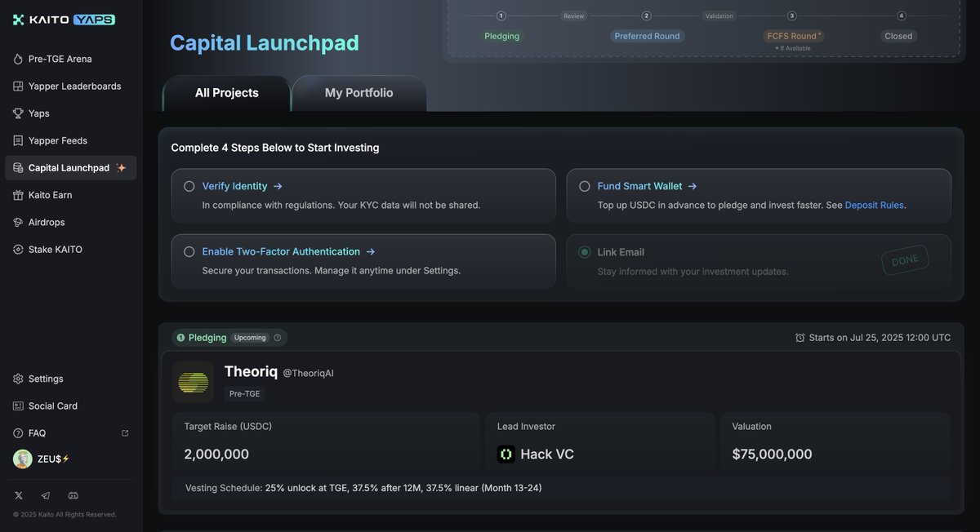This screenshot has width=980, height=532.
Task: Open the @TheoriqAI handle link
Action: 308,373
